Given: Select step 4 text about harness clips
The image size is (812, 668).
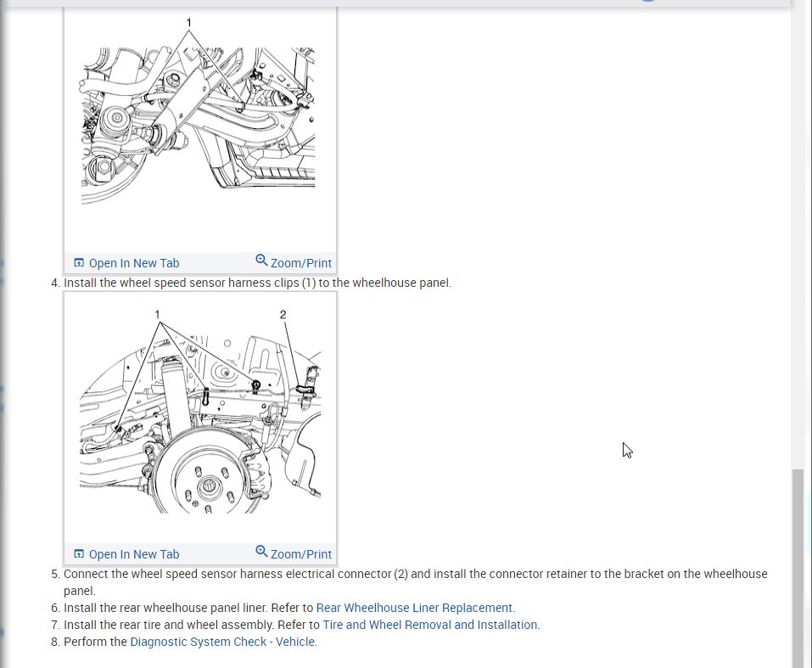Looking at the screenshot, I should [257, 283].
